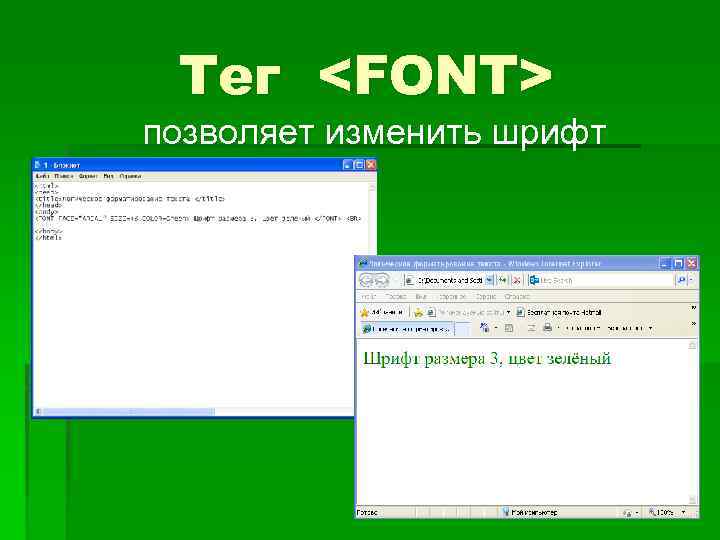
Task: Open Файл menu in Internet Explorer window
Action: coord(369,297)
